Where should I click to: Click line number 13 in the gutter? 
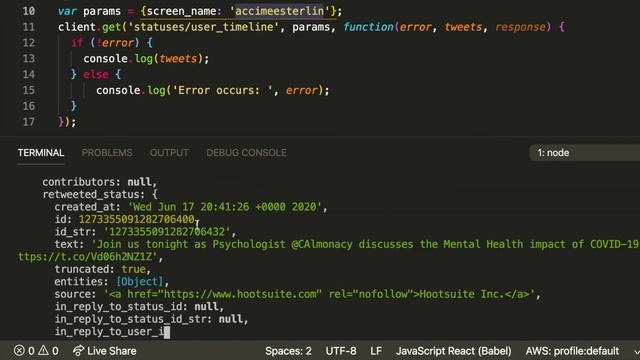coord(29,58)
